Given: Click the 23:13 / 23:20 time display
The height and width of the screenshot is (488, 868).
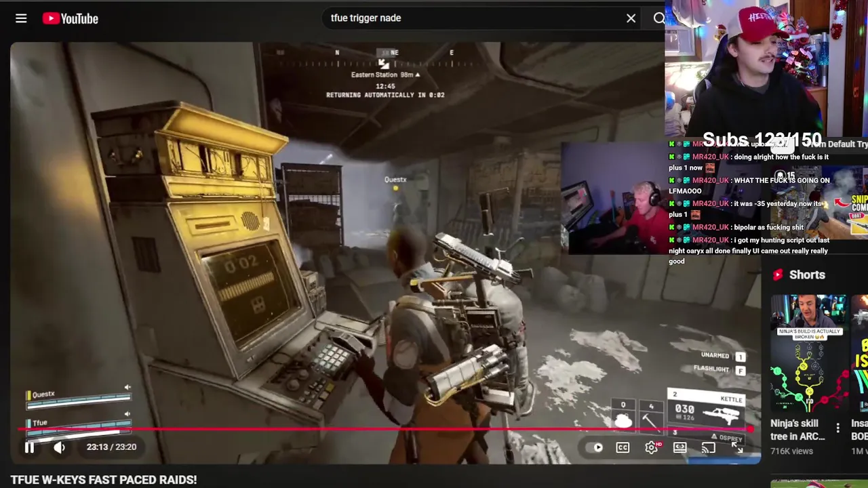Looking at the screenshot, I should click(111, 447).
